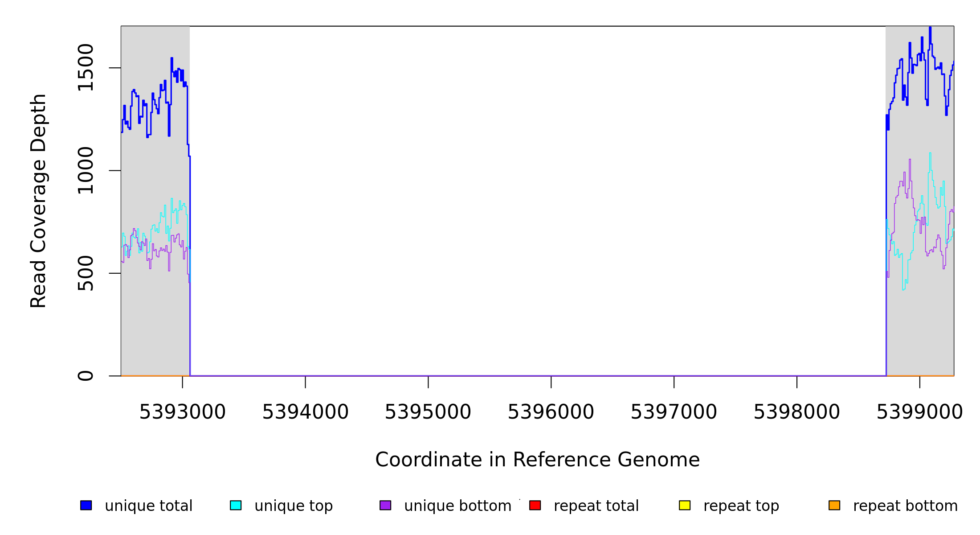Click the y-axis tick label 1500
Image resolution: width=980 pixels, height=535 pixels.
pos(86,68)
